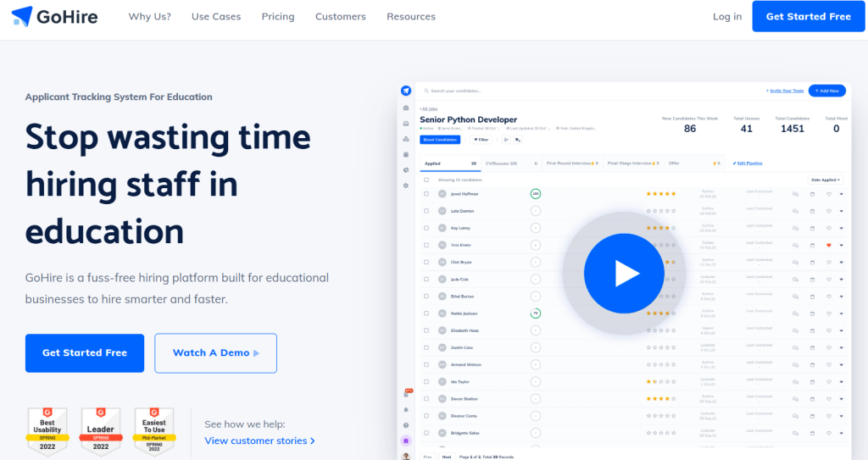Click the icon button right of add-candidate
Viewport: 868px width, 460px height.
518,140
